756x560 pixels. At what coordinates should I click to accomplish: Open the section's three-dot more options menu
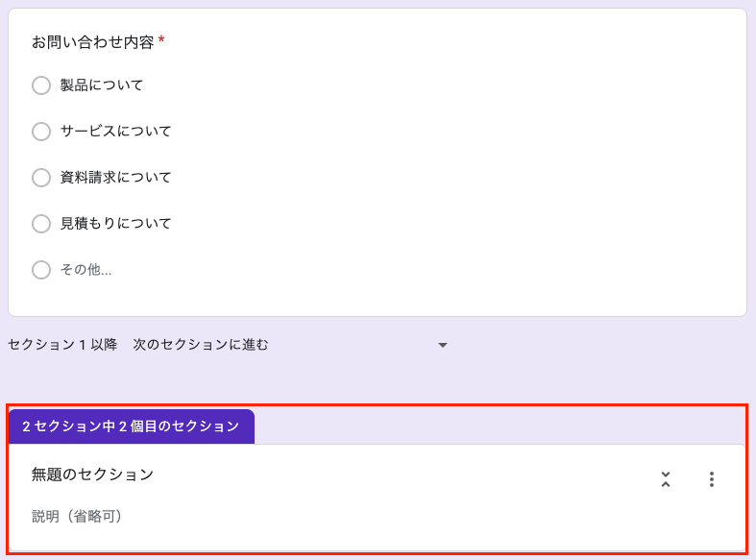[x=711, y=479]
